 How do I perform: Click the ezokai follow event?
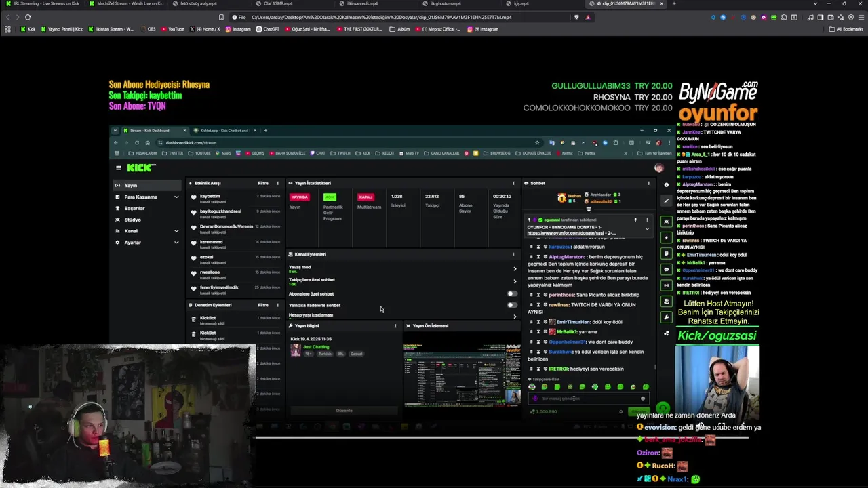[x=234, y=259]
